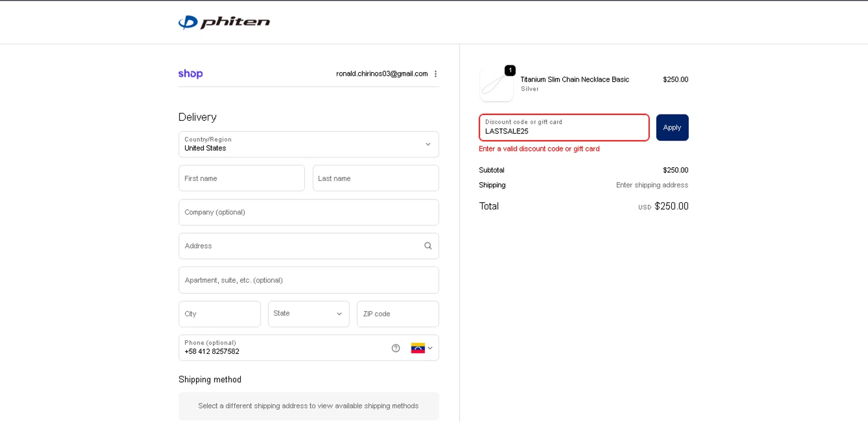Click the quantity badge on thumbnail
Screen dimensions: 868x422
click(510, 71)
